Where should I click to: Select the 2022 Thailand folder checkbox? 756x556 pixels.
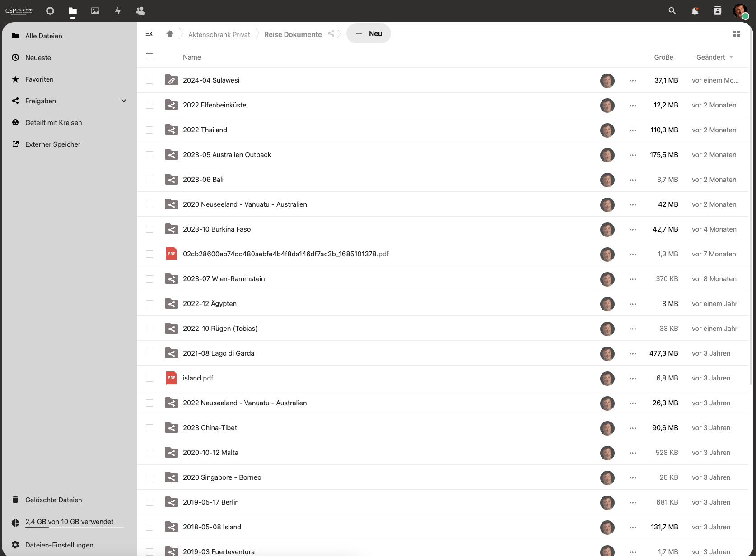149,130
